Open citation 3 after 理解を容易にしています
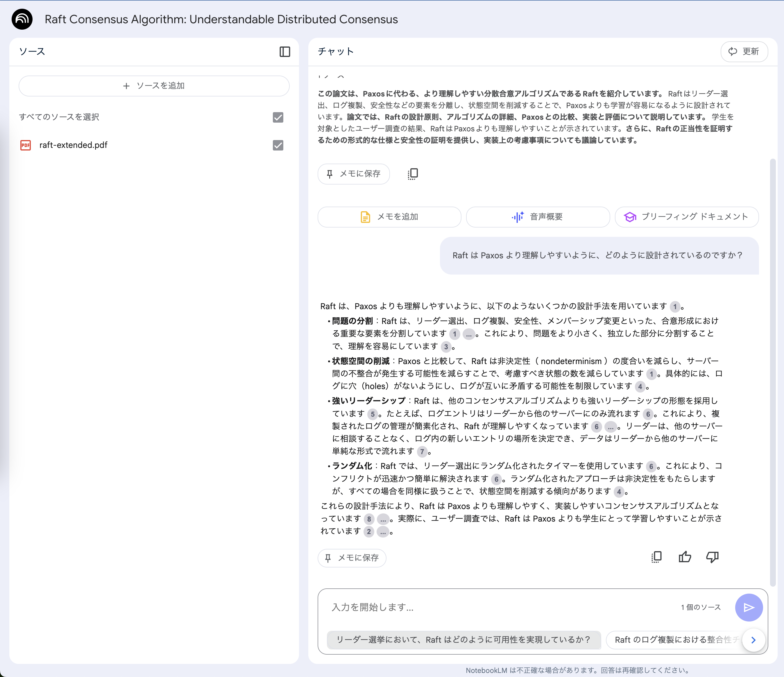 tap(446, 347)
